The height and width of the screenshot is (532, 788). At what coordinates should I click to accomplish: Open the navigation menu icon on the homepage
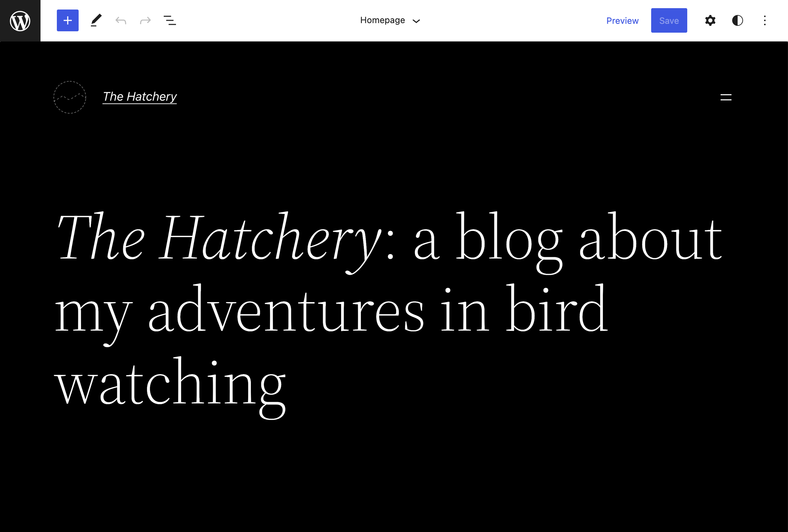coord(726,98)
